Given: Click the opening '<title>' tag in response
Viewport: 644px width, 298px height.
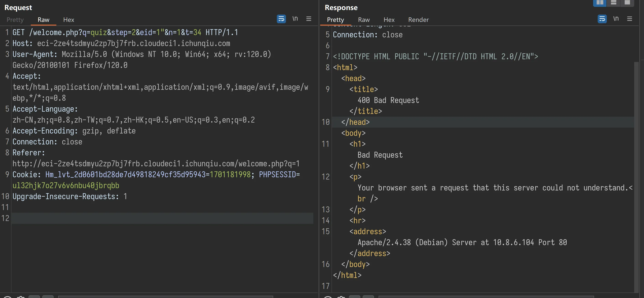Looking at the screenshot, I should (364, 89).
